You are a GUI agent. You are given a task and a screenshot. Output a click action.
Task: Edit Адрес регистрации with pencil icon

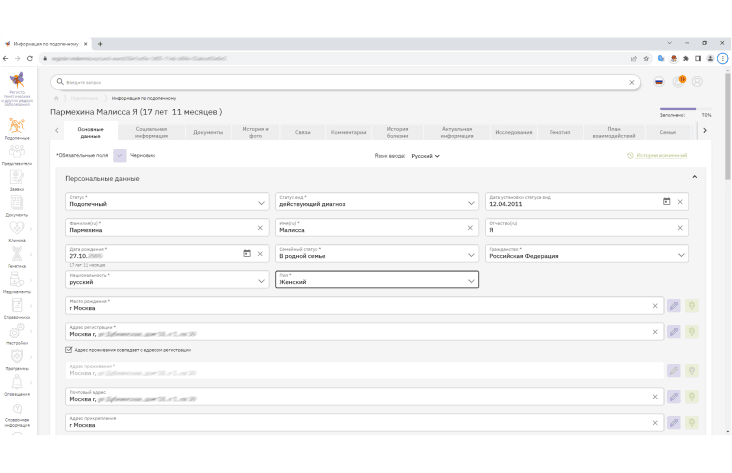point(674,332)
